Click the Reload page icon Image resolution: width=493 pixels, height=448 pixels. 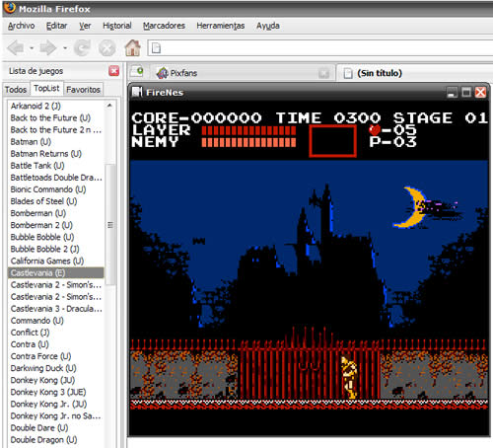pyautogui.click(x=82, y=48)
